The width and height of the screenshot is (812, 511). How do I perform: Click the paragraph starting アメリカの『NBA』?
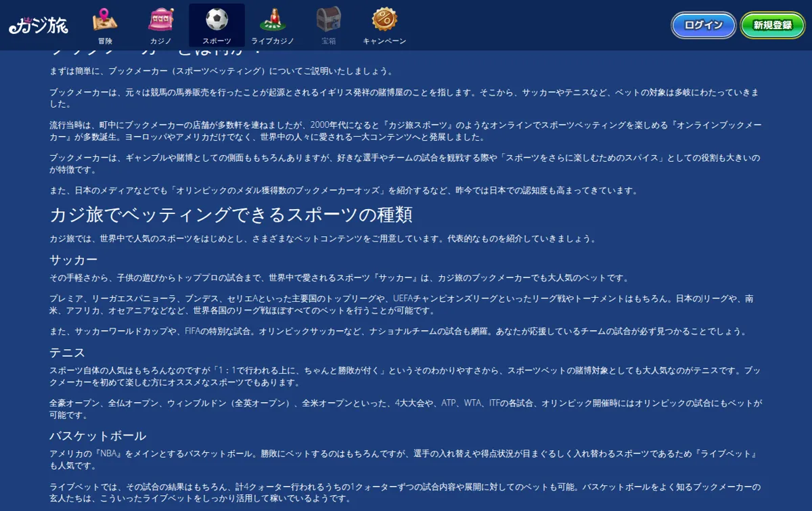click(x=403, y=460)
